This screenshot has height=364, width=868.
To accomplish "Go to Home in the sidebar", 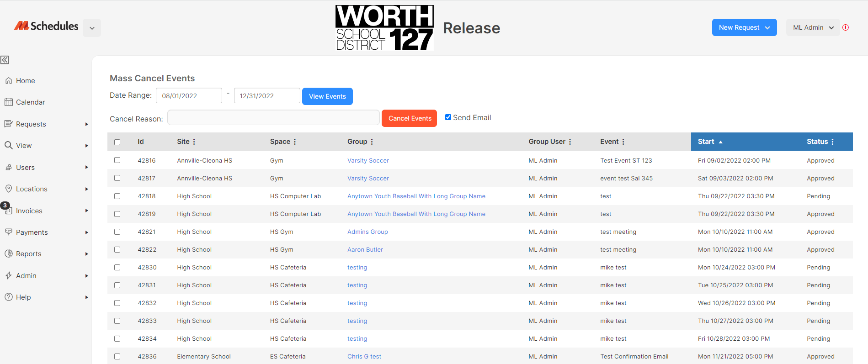I will click(x=26, y=81).
